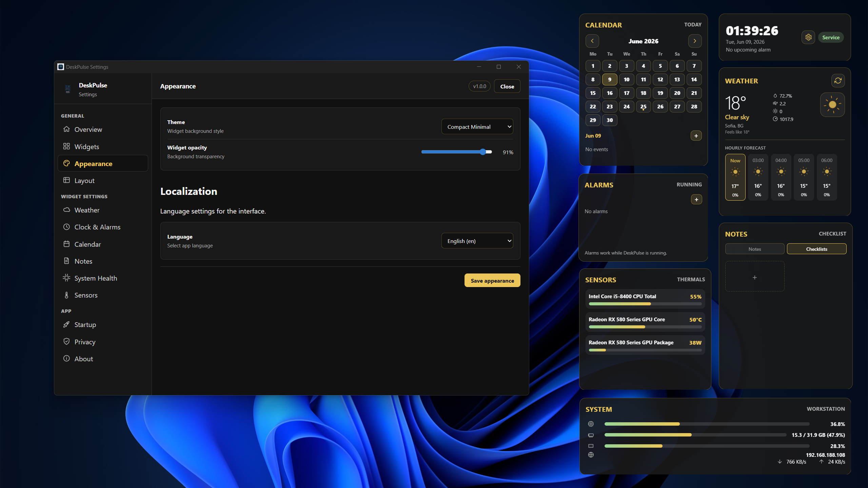
Task: Open the Language dropdown
Action: click(x=477, y=241)
